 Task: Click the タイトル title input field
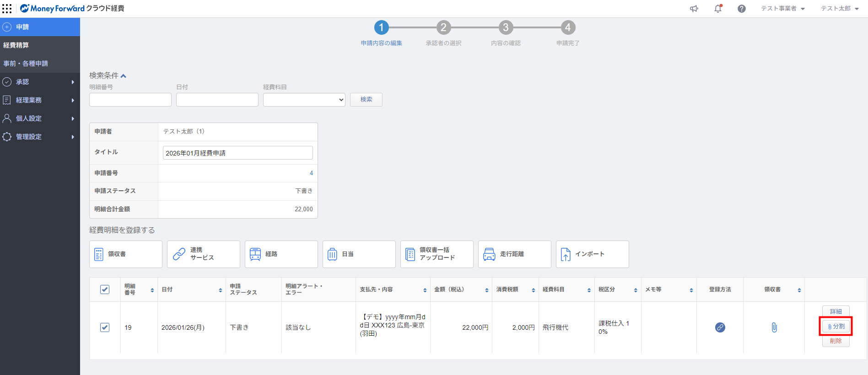tap(237, 153)
